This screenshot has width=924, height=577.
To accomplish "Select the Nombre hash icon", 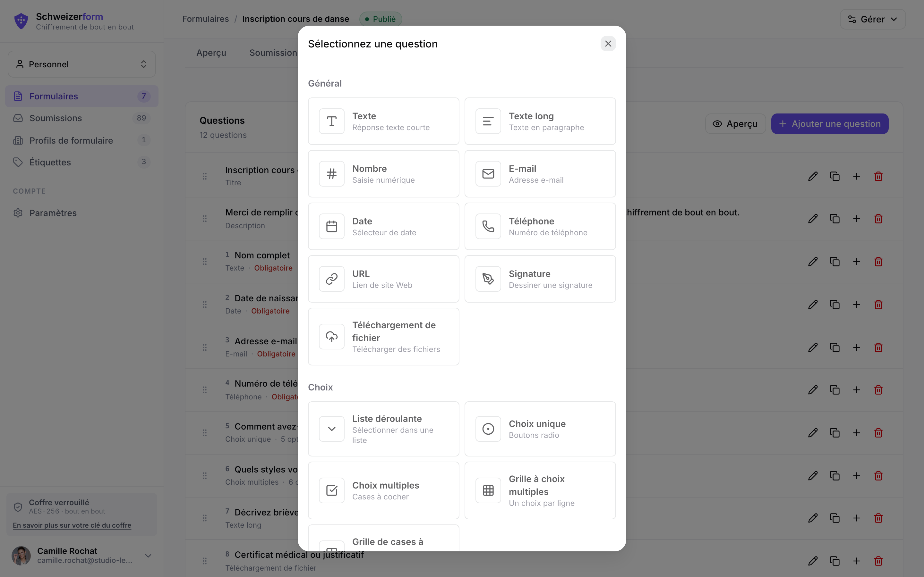I will pos(331,174).
